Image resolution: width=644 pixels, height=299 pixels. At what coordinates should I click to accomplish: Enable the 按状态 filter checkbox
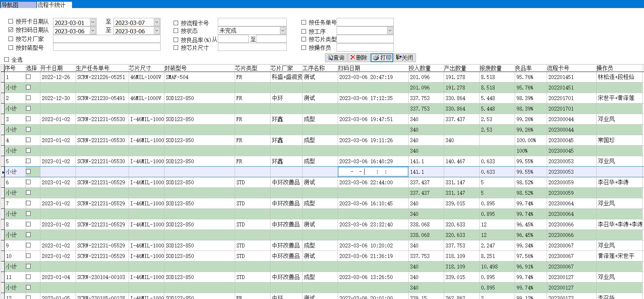[176, 31]
